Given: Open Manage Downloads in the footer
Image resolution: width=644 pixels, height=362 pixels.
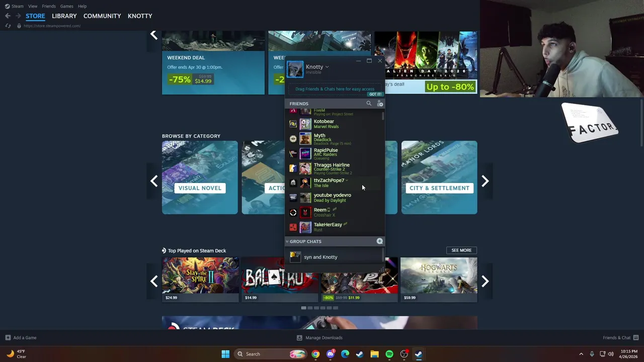Looking at the screenshot, I should coord(319,337).
